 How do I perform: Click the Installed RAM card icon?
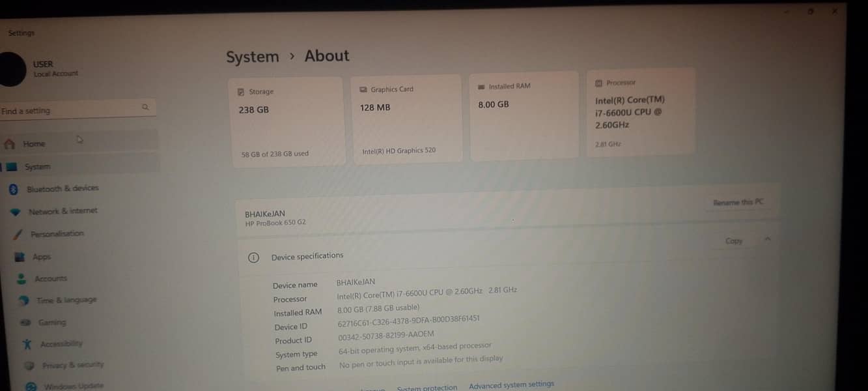pyautogui.click(x=482, y=87)
